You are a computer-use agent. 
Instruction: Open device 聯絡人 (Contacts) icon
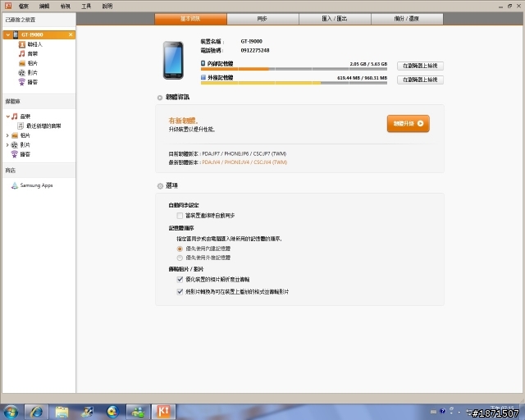pyautogui.click(x=22, y=44)
